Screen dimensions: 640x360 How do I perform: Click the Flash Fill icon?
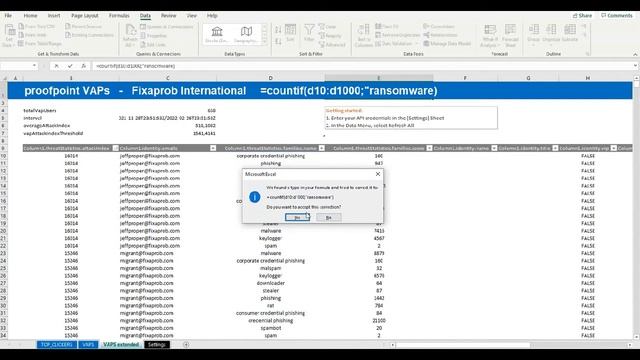378,27
